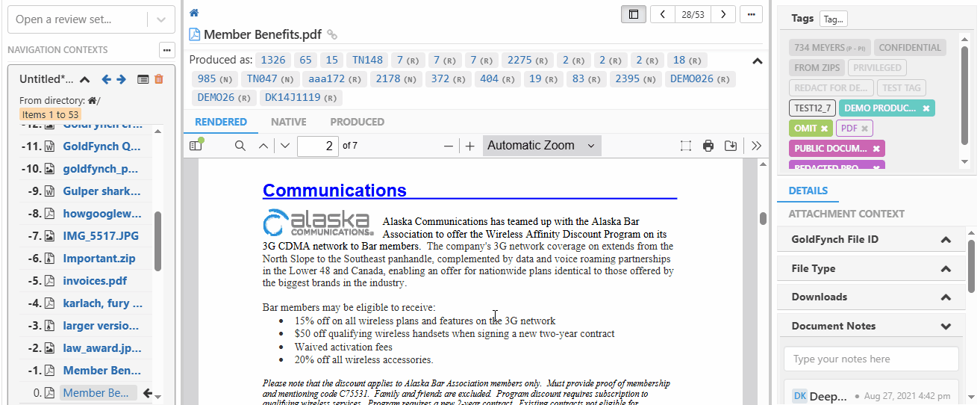
Task: Open PDF viewer tools menu
Action: (756, 146)
